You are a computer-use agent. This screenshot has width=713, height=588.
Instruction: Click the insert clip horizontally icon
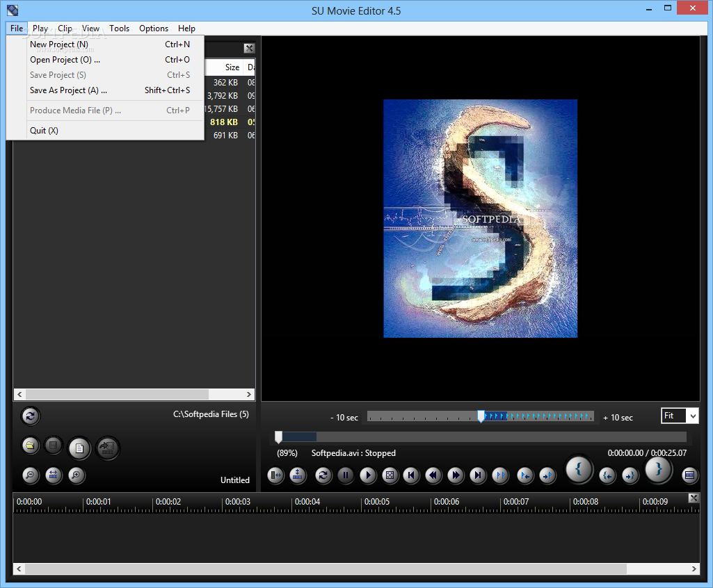coord(275,475)
